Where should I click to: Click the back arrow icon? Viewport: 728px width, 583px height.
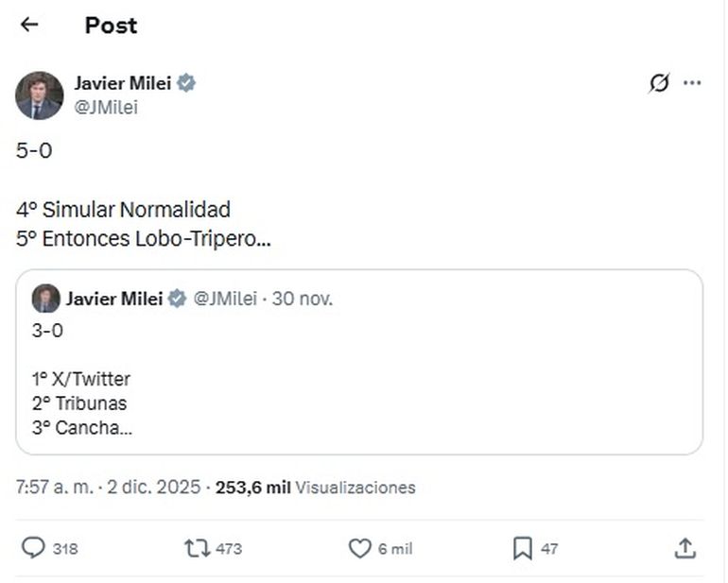tap(29, 25)
